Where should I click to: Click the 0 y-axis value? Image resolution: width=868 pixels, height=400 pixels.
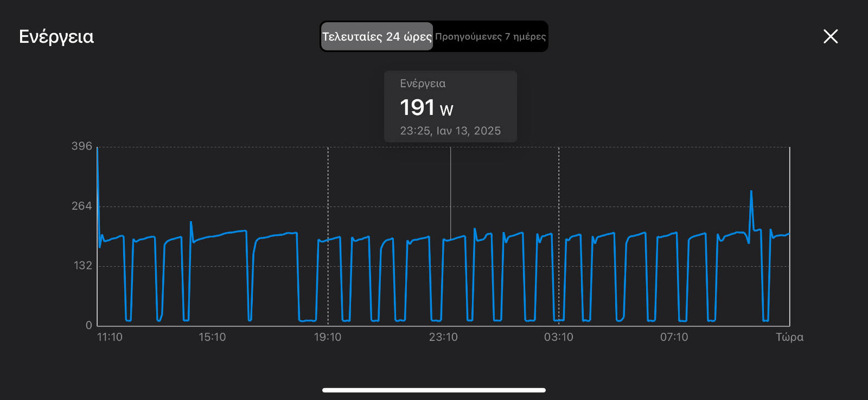coord(89,325)
